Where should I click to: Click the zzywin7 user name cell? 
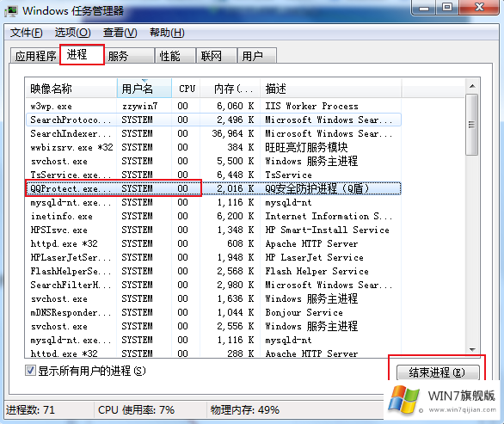point(139,106)
